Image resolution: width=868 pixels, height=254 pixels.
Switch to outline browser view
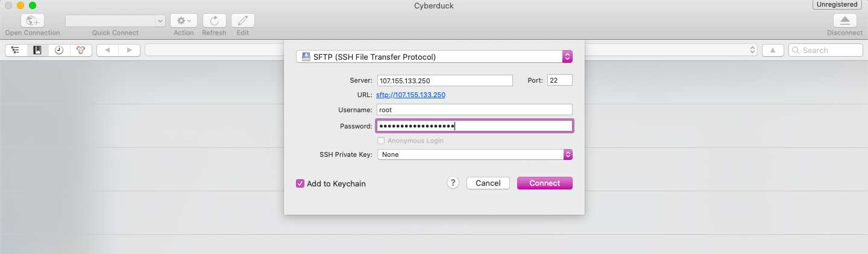tap(16, 51)
